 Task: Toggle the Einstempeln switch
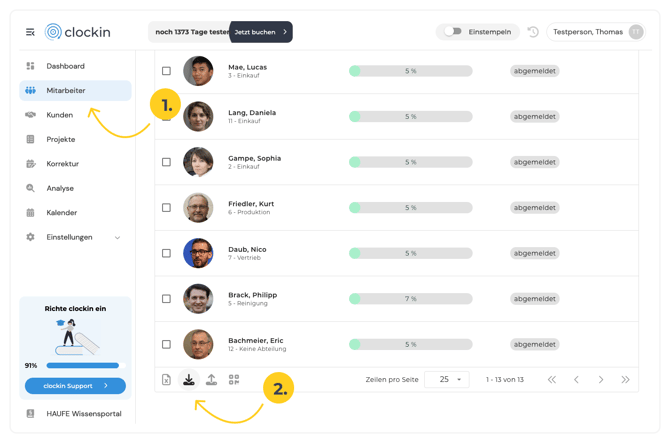[x=453, y=32]
